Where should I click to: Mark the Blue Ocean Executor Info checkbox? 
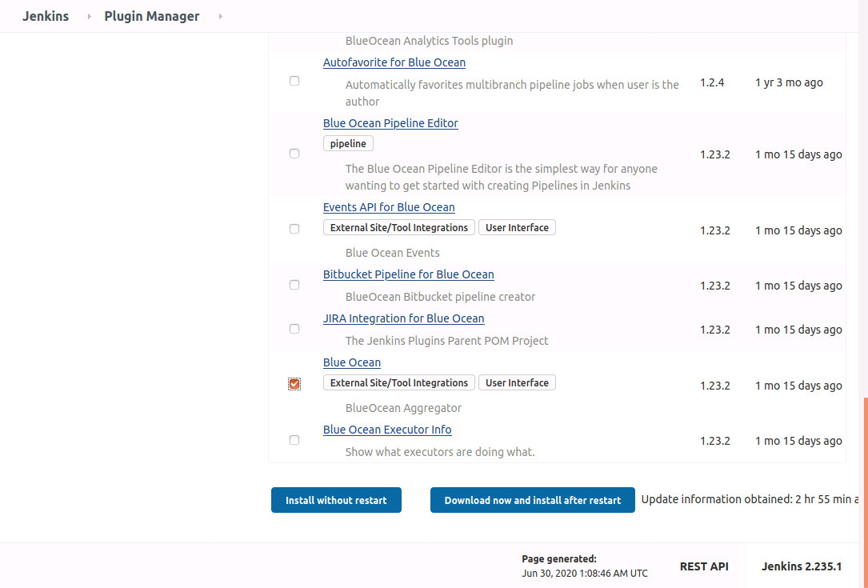point(294,440)
